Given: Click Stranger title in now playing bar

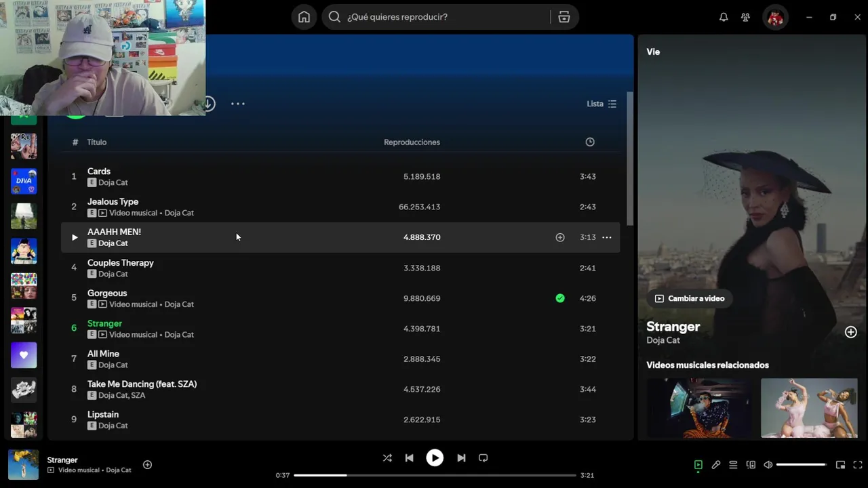Looking at the screenshot, I should coord(62,460).
